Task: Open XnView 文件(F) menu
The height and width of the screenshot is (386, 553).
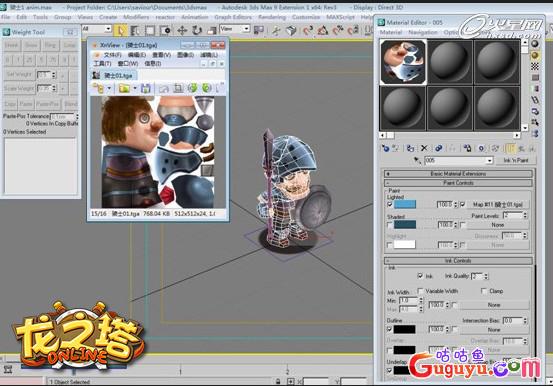Action: click(113, 55)
